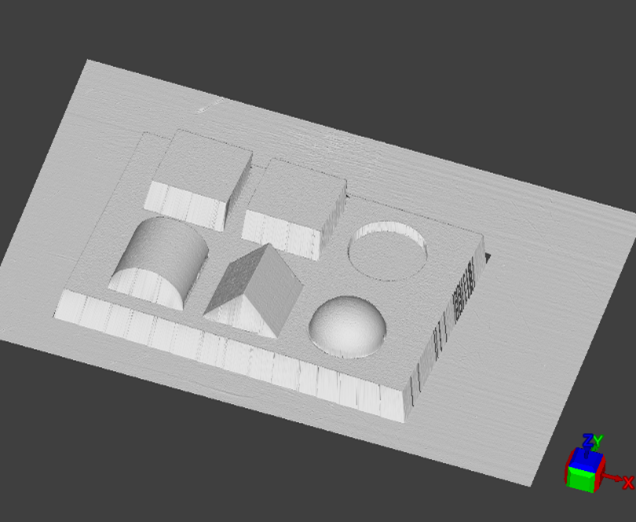Click the blue Z axis label
Screen dimensions: 636x522
587,440
